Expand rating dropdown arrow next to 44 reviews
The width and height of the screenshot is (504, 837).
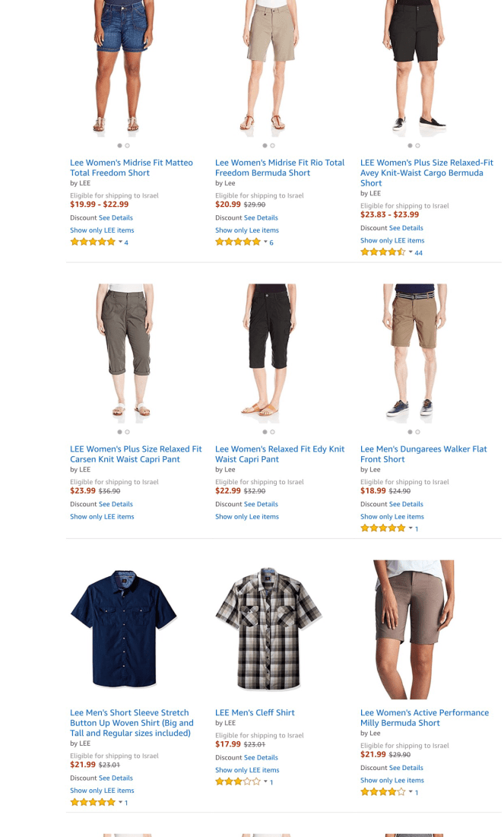(410, 252)
